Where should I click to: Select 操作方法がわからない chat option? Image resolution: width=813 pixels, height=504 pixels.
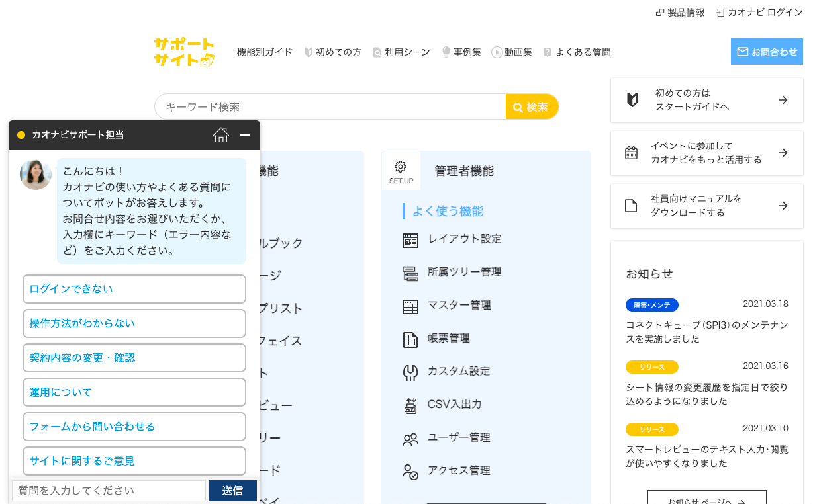coord(134,323)
